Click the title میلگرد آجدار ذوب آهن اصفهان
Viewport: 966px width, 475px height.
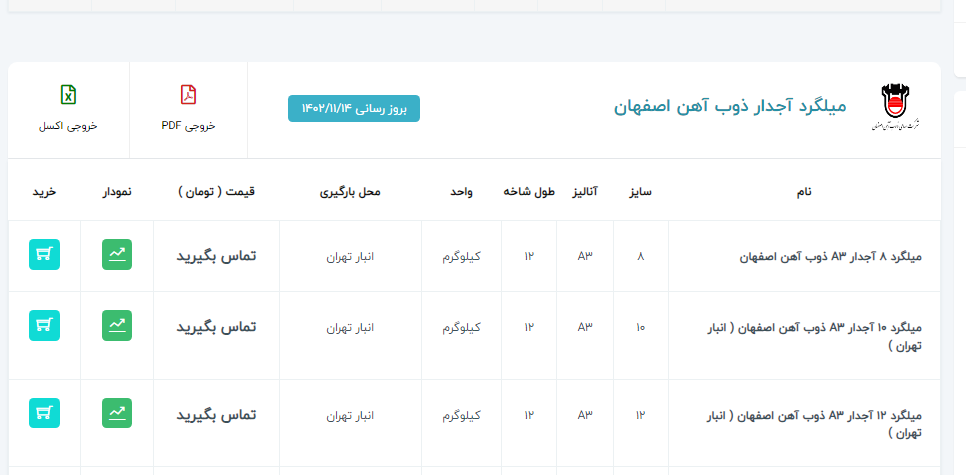[729, 106]
